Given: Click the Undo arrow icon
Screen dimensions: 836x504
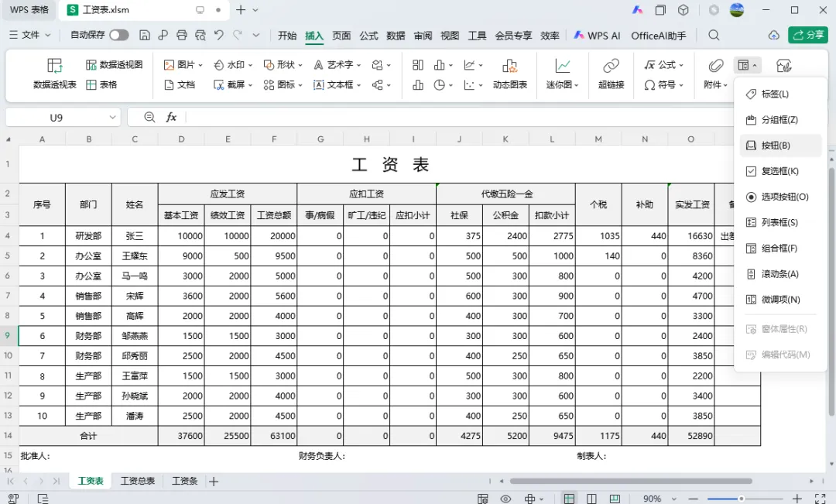Looking at the screenshot, I should coord(218,35).
